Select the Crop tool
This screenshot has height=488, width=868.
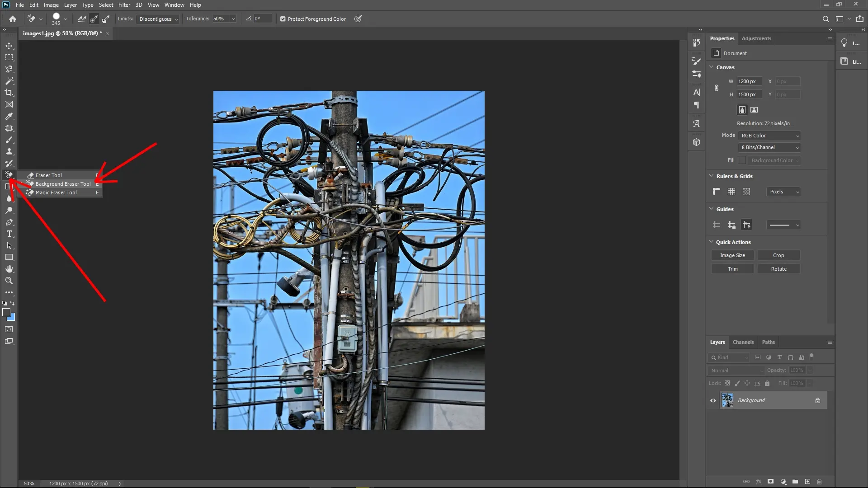(9, 93)
